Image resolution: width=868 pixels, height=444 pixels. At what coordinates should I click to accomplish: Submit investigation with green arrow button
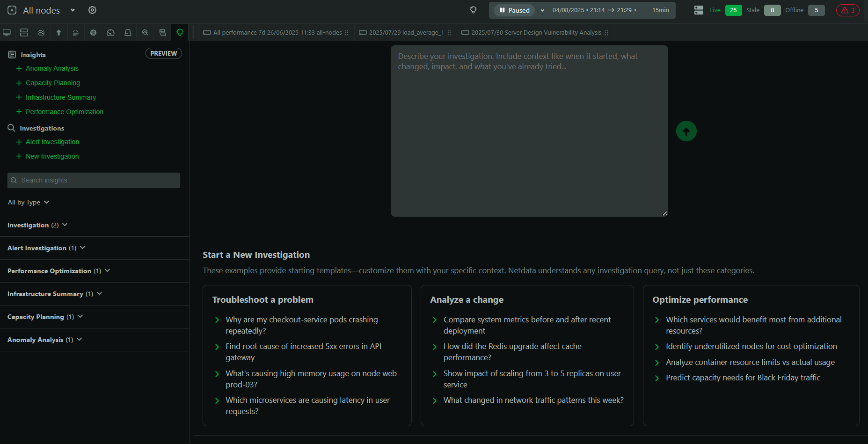tap(686, 131)
